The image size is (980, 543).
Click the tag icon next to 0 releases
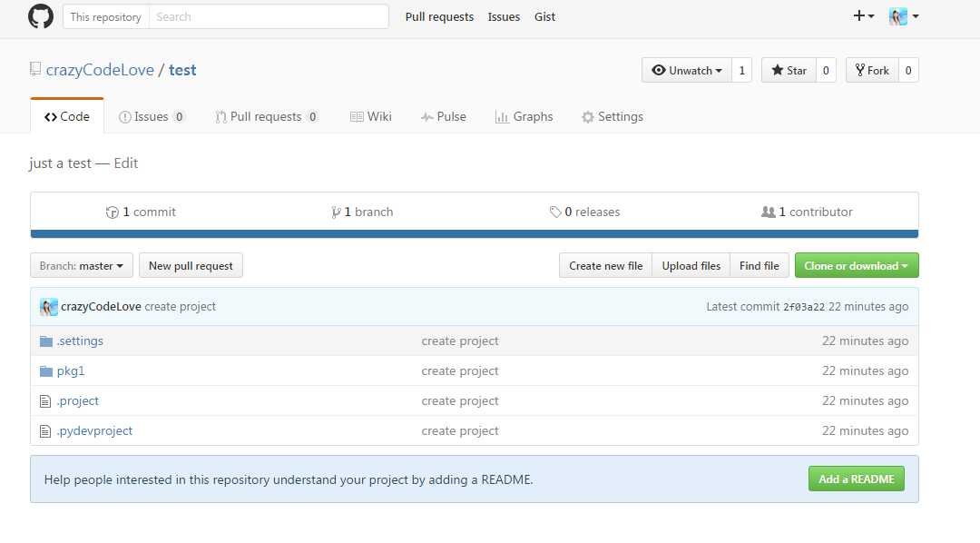pos(555,212)
